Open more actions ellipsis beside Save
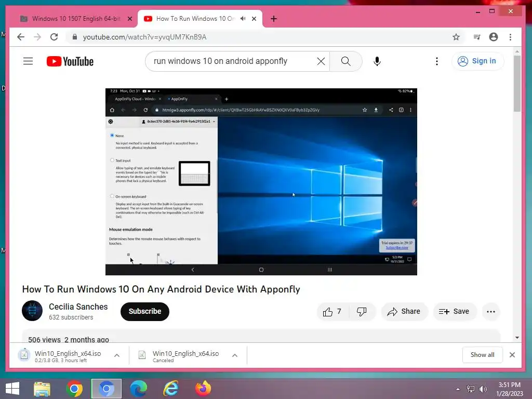Image resolution: width=532 pixels, height=399 pixels. [x=490, y=312]
